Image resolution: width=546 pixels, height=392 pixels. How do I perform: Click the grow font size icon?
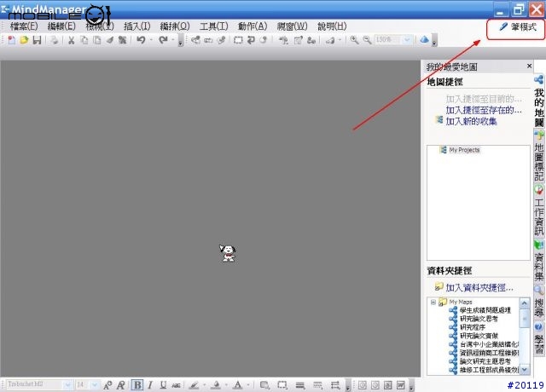[x=107, y=385]
